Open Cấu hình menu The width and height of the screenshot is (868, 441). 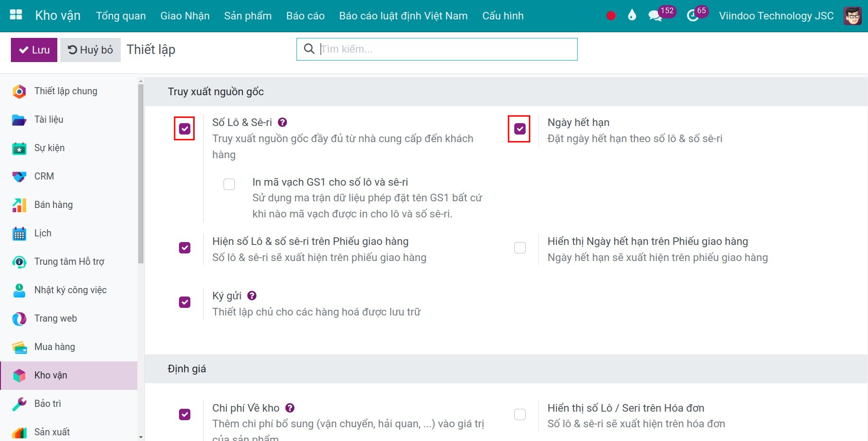coord(503,16)
